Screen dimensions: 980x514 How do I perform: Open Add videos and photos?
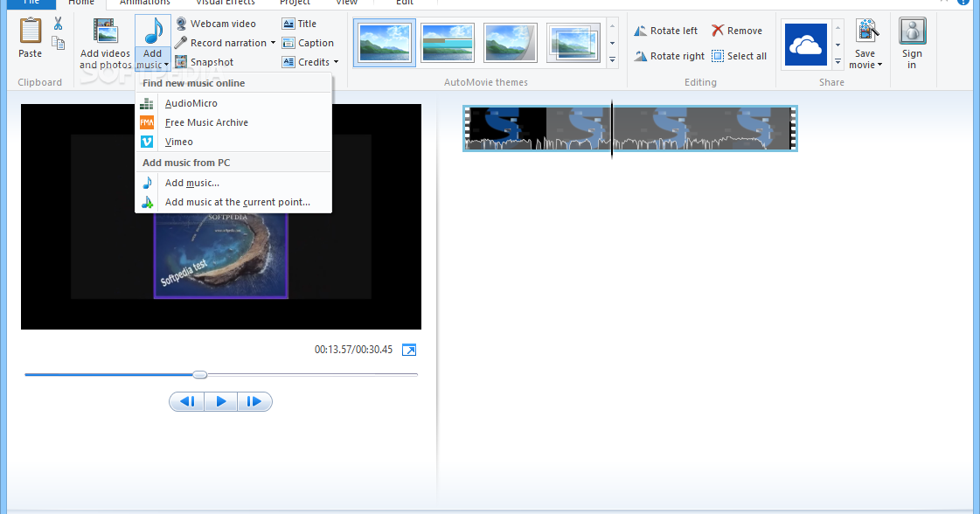click(105, 43)
